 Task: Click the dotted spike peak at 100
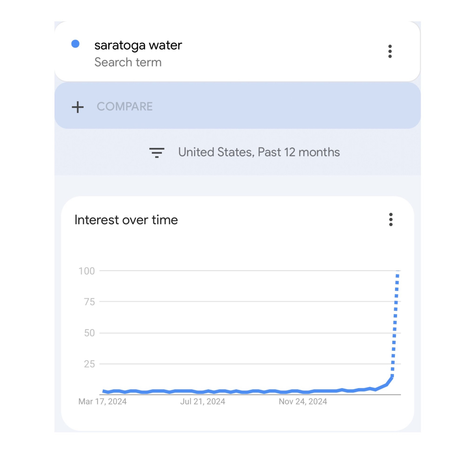coord(397,272)
